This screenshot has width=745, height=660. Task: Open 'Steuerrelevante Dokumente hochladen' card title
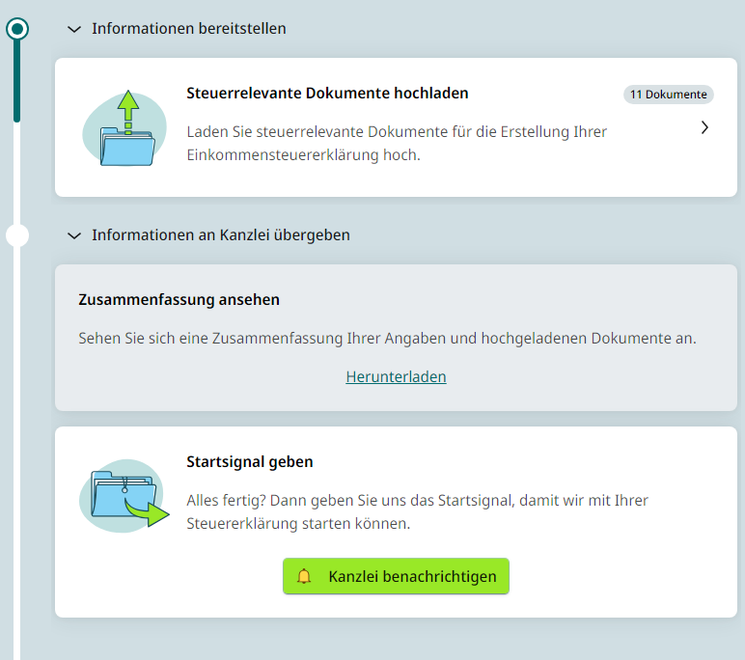(x=327, y=93)
